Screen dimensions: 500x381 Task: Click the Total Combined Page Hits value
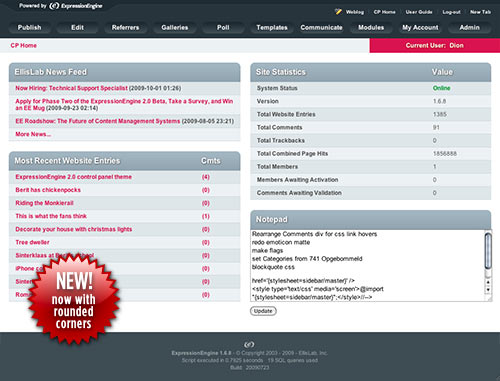tap(445, 154)
